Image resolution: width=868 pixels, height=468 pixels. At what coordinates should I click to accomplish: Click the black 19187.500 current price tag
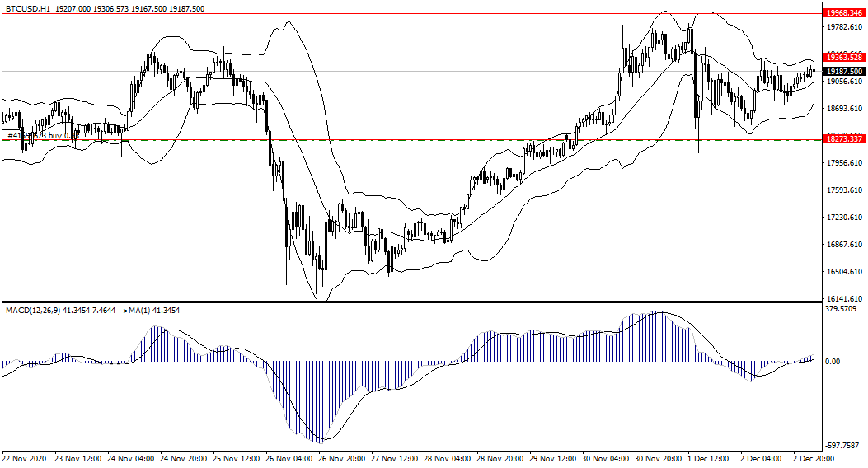coord(844,71)
